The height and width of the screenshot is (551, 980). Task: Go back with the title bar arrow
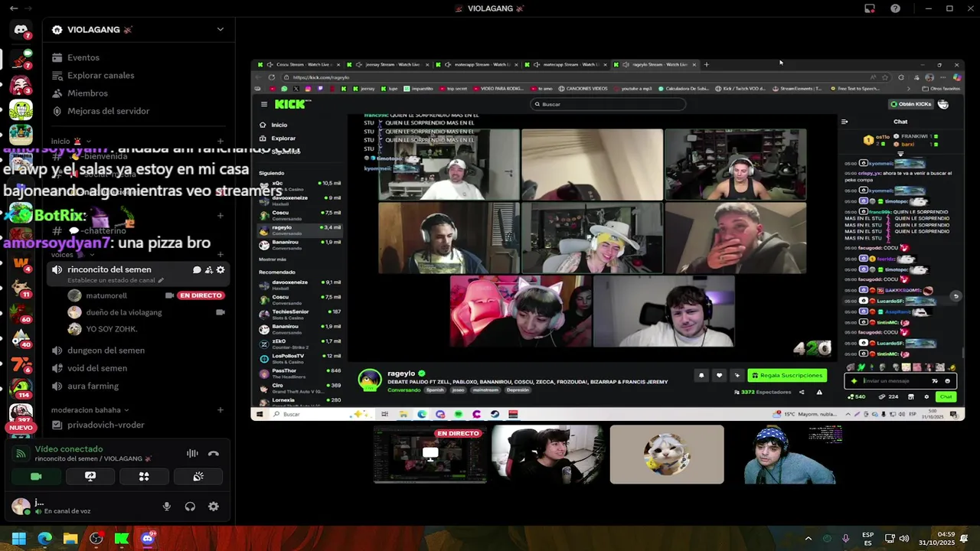coord(14,8)
